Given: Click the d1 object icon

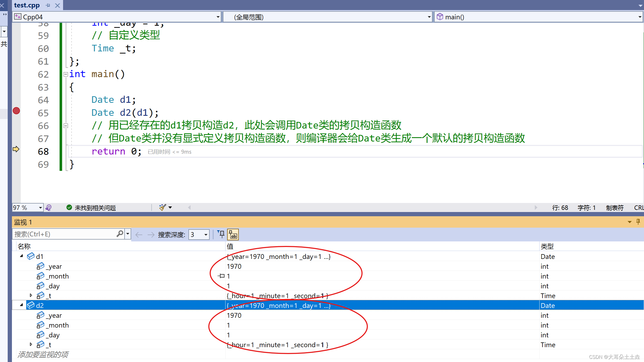Looking at the screenshot, I should pyautogui.click(x=31, y=256).
